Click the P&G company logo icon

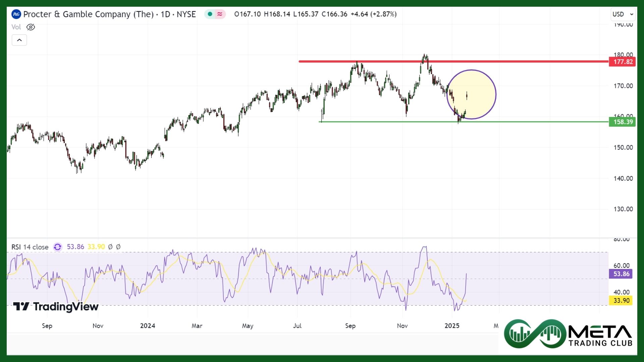point(16,14)
